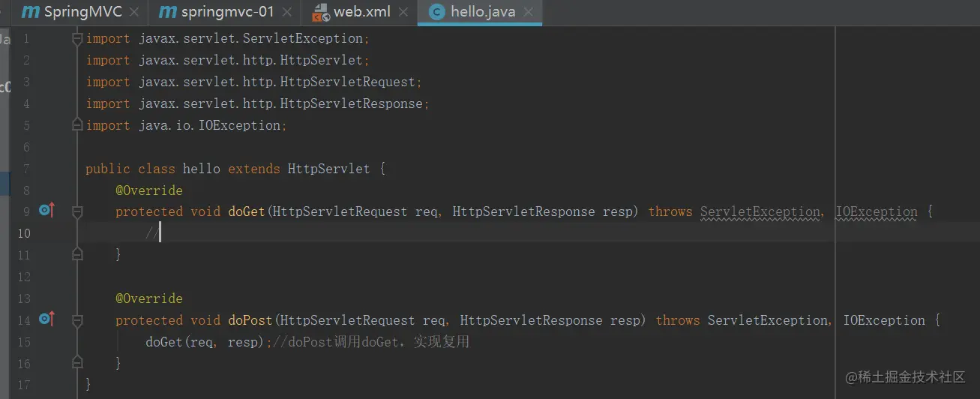Click the doPost fold end marker at line 16
This screenshot has height=399, width=980.
pyautogui.click(x=76, y=363)
